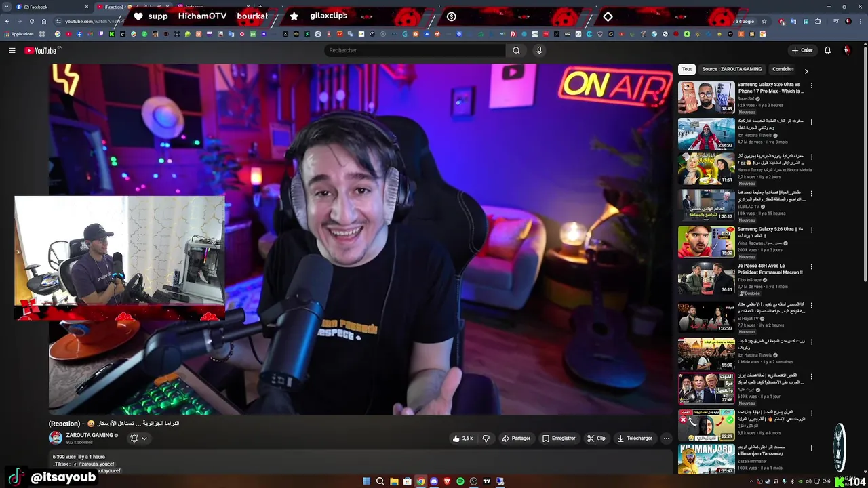Open Microsoft Store from the taskbar
The width and height of the screenshot is (868, 488).
pos(407,481)
